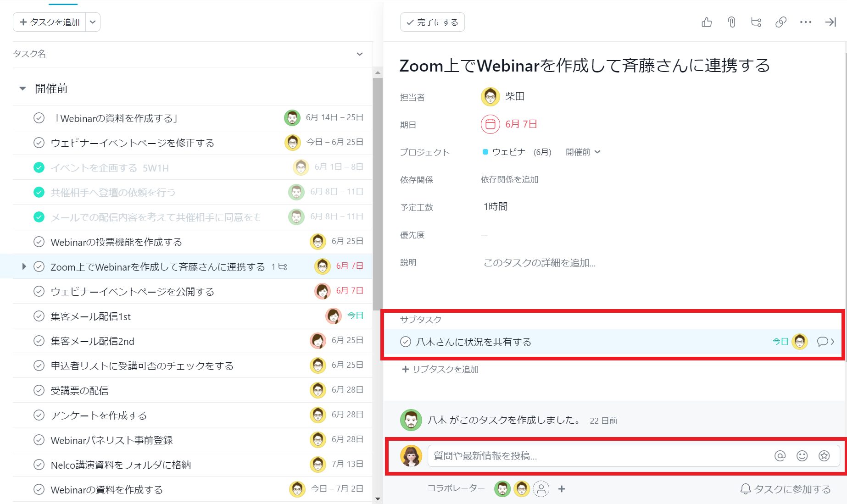Open comment bubble on subtask row

click(x=822, y=342)
